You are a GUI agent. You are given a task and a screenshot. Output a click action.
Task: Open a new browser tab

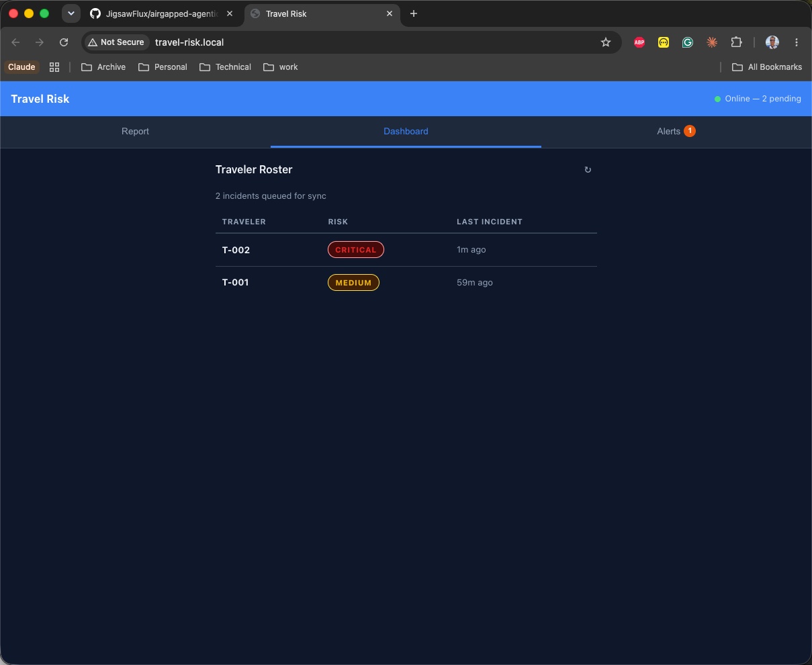(x=414, y=13)
